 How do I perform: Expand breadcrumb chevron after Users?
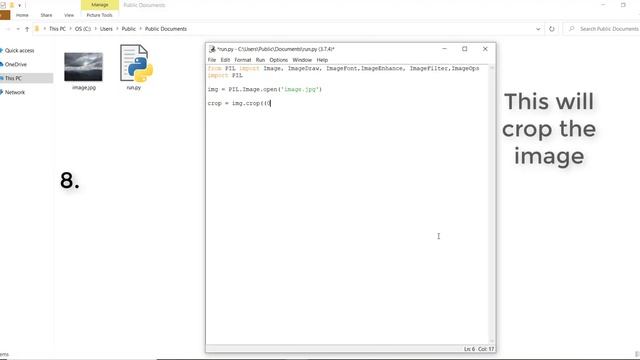[117, 29]
